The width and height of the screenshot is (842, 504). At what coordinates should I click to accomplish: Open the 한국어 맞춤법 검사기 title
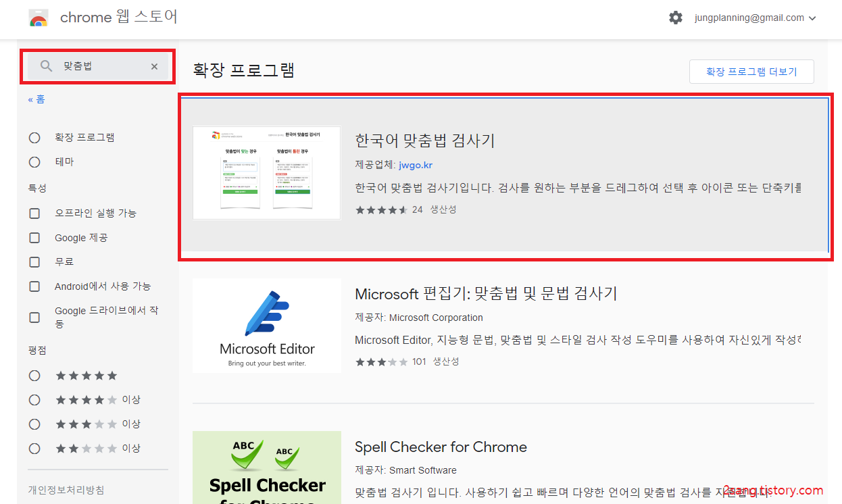pyautogui.click(x=425, y=141)
